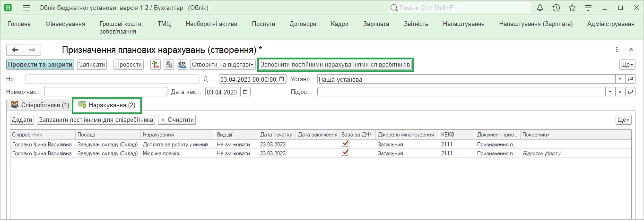This screenshot has width=644, height=221.
Task: Open the Зарплата menu section
Action: coord(376,24)
